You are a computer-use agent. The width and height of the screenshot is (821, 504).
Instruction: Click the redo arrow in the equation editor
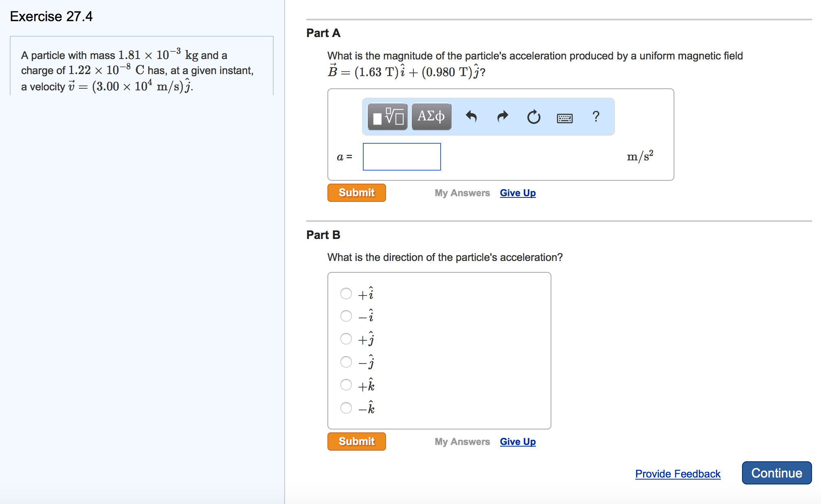[502, 117]
